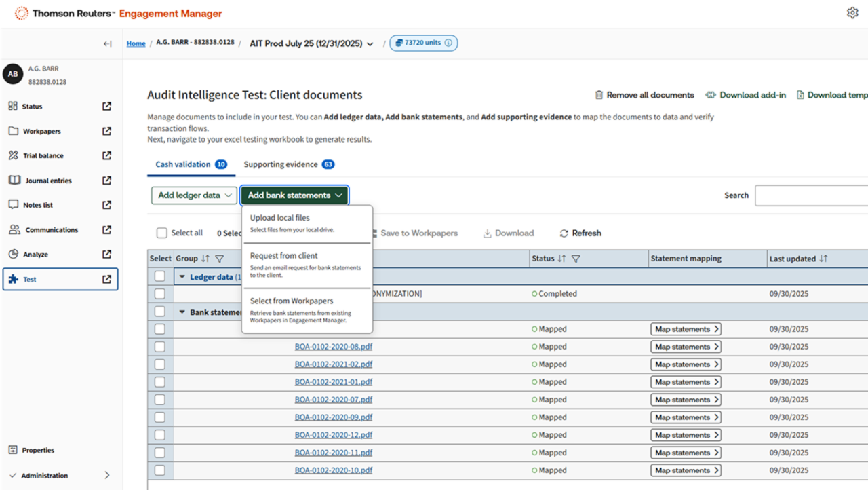The width and height of the screenshot is (868, 490).
Task: Expand the Administration section
Action: [x=106, y=476]
